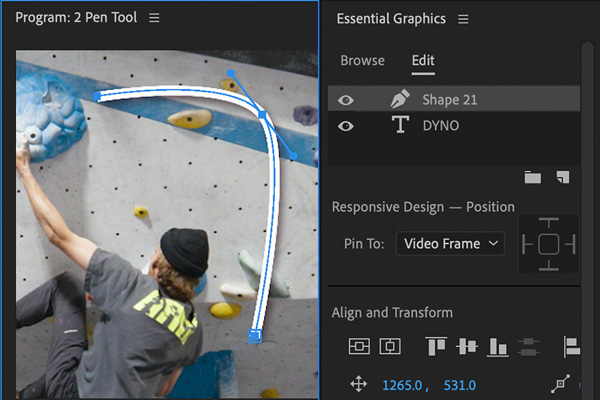Click the Align Left icon
This screenshot has height=400, width=600.
[572, 347]
